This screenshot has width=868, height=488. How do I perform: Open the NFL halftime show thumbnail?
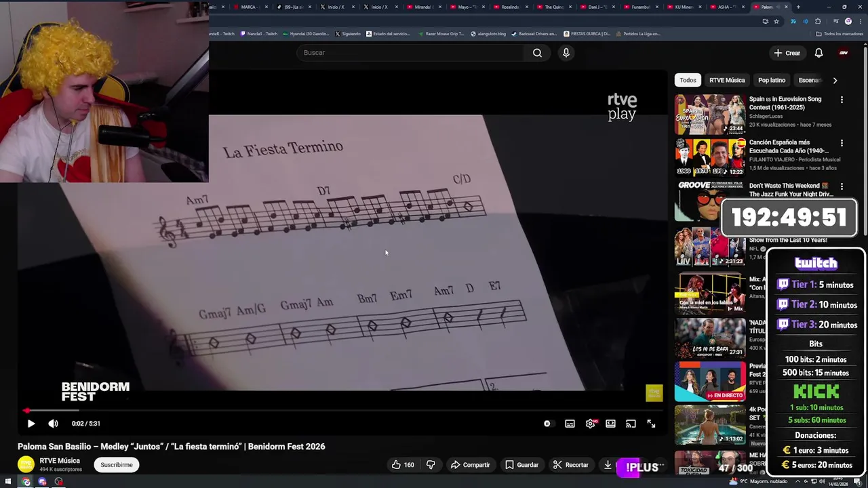pyautogui.click(x=710, y=246)
